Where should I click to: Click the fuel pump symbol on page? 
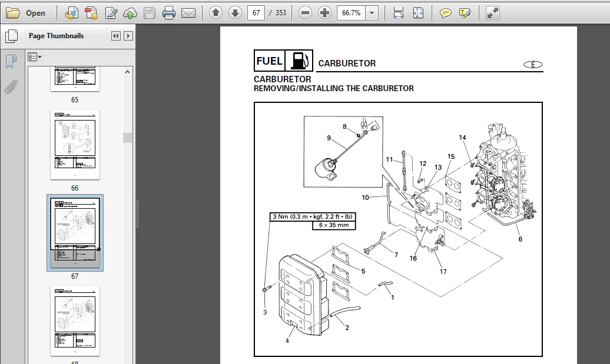pyautogui.click(x=299, y=61)
